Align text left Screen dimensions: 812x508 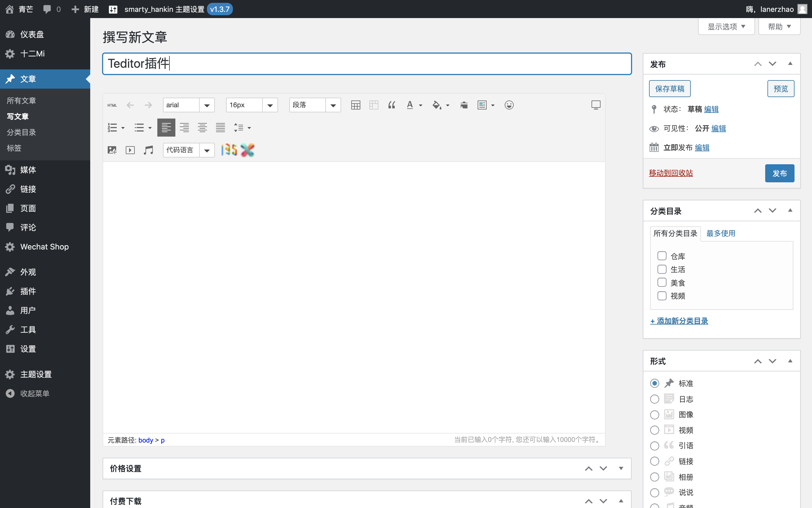coord(166,128)
